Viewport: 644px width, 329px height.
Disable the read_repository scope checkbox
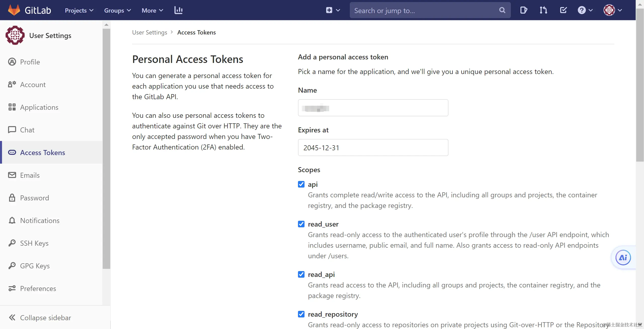tap(301, 314)
